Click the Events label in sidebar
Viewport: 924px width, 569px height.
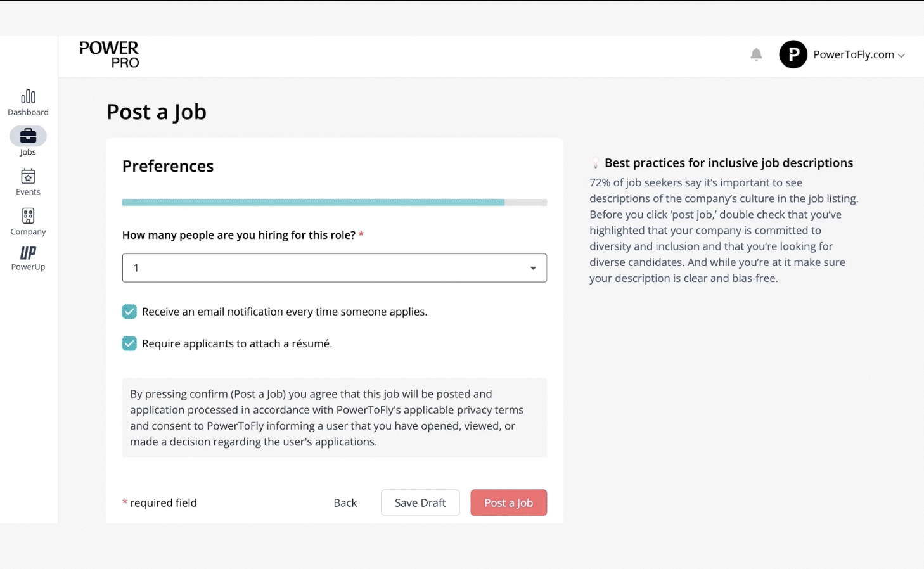coord(28,192)
